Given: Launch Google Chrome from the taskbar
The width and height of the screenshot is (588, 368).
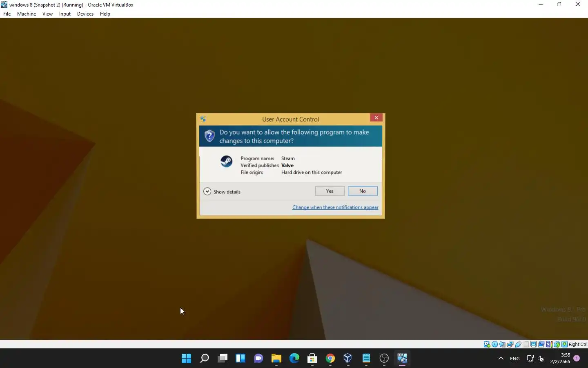Looking at the screenshot, I should coord(330,359).
